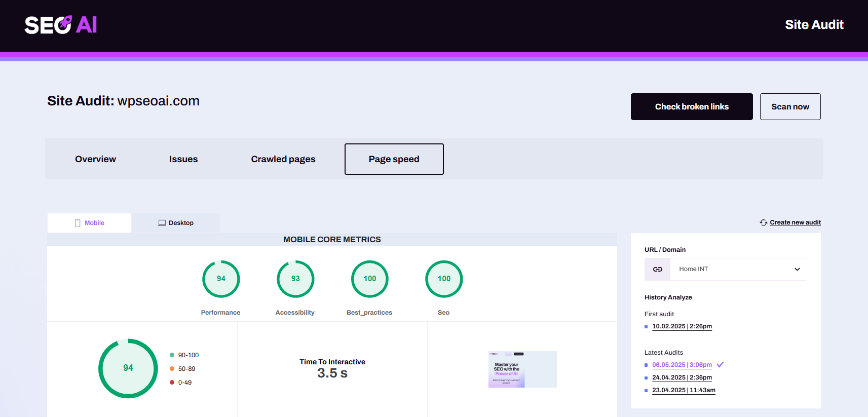Open the Home INT dropdown arrow
This screenshot has height=417, width=868.
tap(797, 269)
